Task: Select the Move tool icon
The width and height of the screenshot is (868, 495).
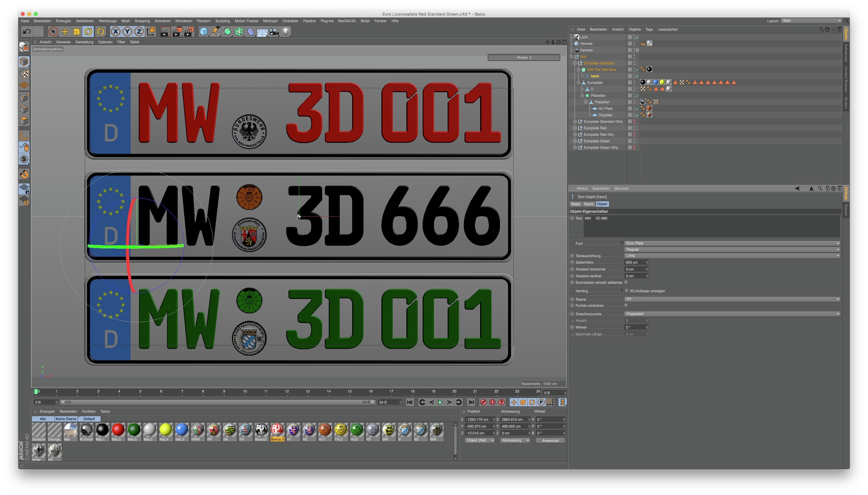Action: point(65,31)
